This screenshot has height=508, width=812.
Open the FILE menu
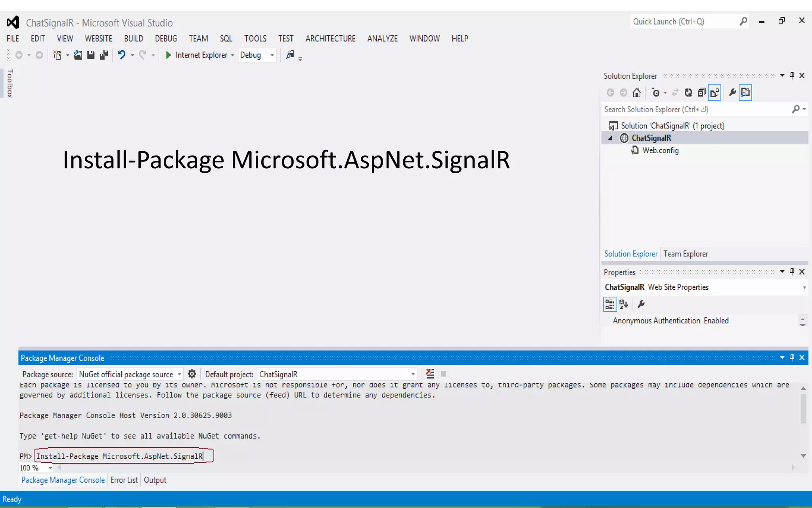click(13, 38)
